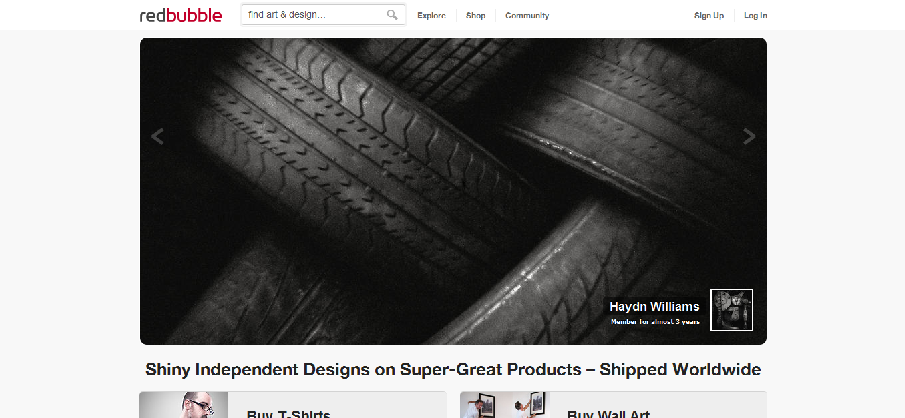Open Haydn Williams artist name link
This screenshot has height=418, width=905.
pyautogui.click(x=654, y=307)
